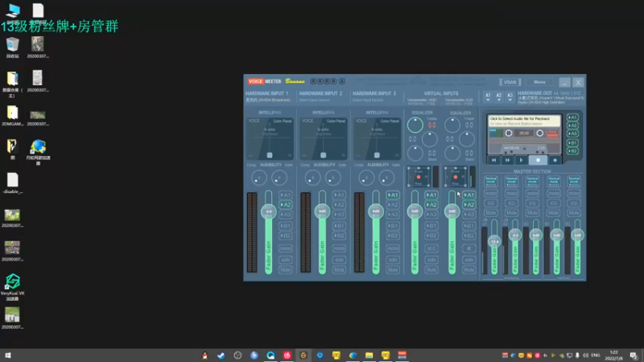Toggle M.C on Voicemeeter VAIO strip

coord(431,249)
